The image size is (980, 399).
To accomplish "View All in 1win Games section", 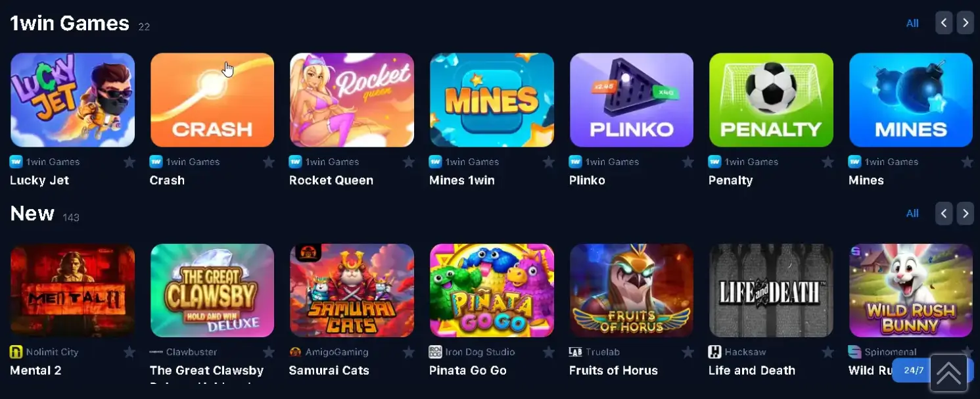I will point(912,23).
